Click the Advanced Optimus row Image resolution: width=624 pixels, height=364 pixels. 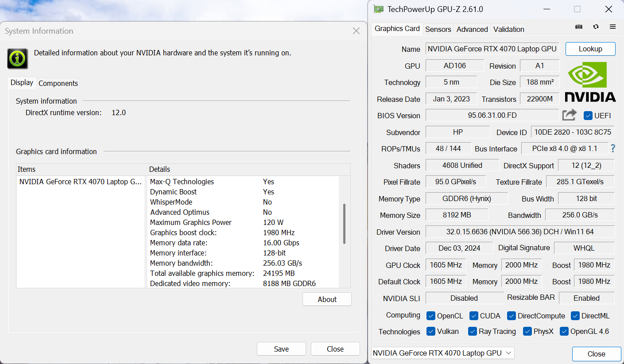tap(243, 212)
